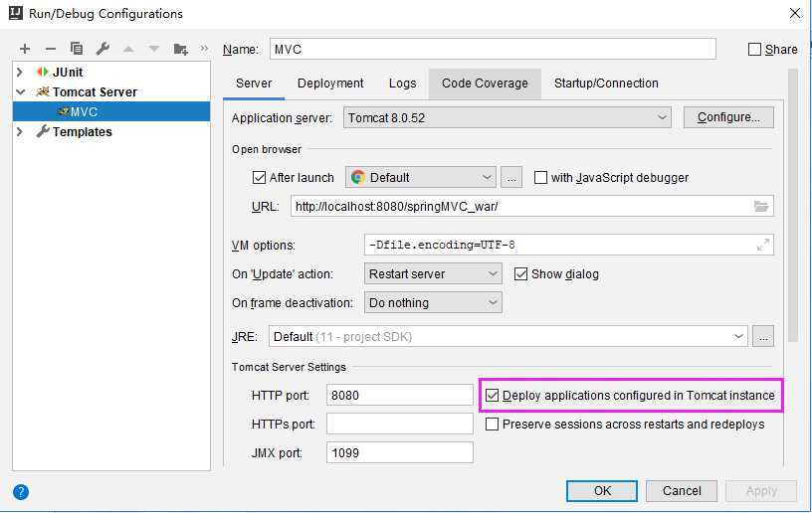
Task: Select MVC configuration in tree
Action: [111, 111]
